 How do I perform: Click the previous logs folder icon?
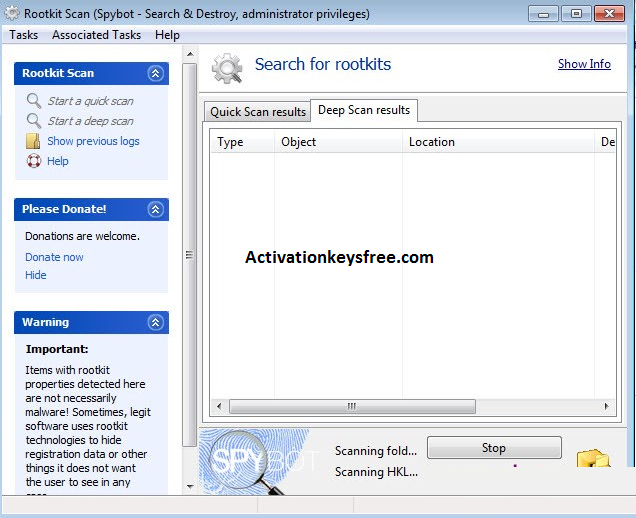33,141
